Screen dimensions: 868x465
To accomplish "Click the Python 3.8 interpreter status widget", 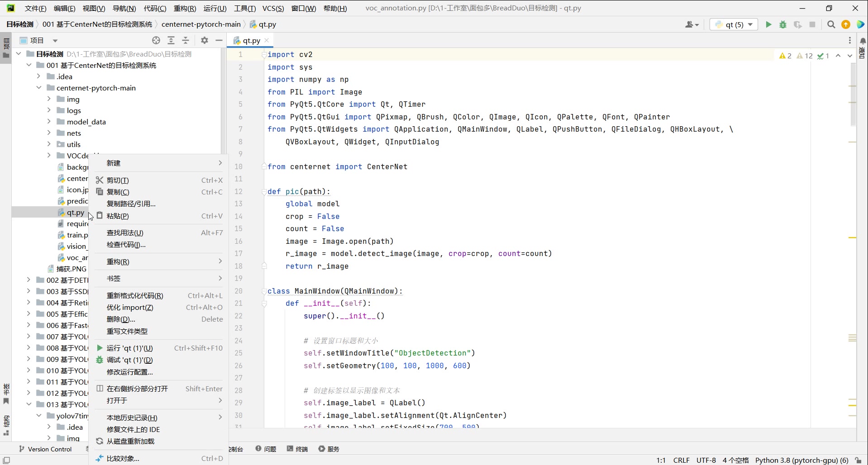I will coord(801,460).
